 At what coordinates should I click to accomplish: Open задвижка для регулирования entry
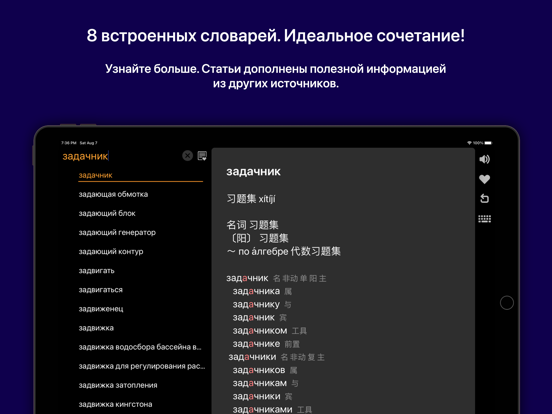tap(142, 366)
